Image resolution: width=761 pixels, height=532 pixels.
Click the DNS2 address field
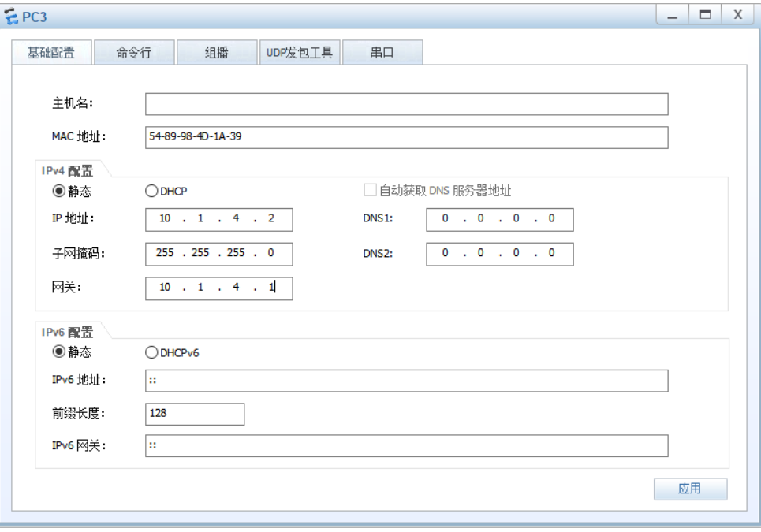[x=500, y=254]
